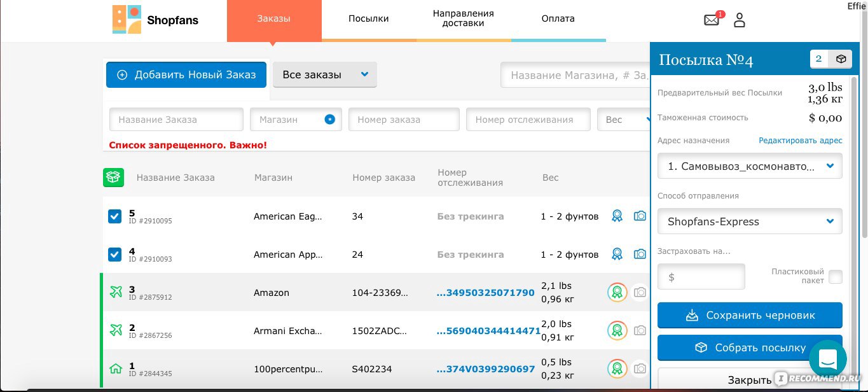This screenshot has height=392, width=868.
Task: Open tracking link ...34950325071790
Action: 486,293
